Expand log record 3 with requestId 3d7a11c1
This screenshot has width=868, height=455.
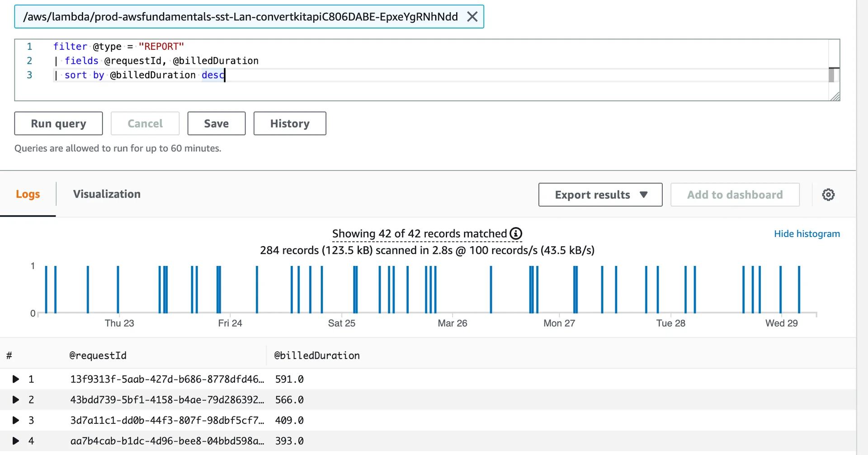point(16,420)
